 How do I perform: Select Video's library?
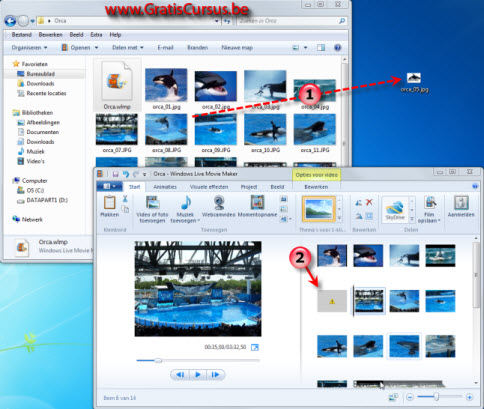coord(35,161)
